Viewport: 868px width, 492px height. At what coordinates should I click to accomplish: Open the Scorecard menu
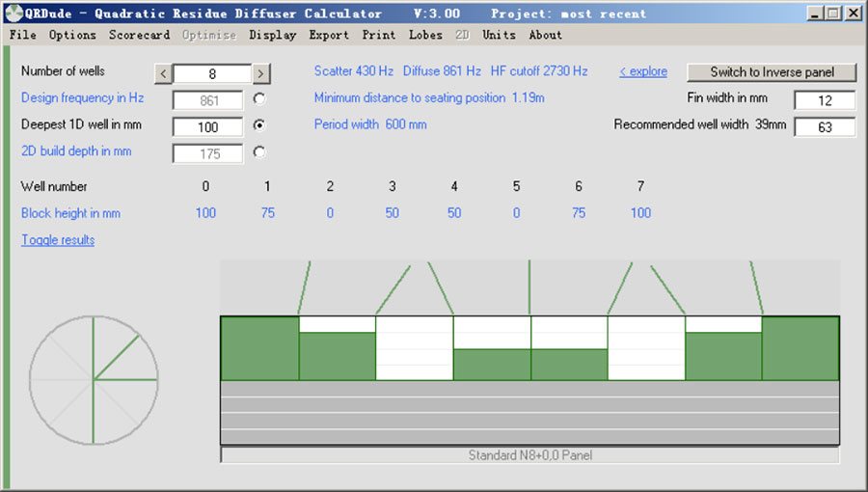click(139, 35)
